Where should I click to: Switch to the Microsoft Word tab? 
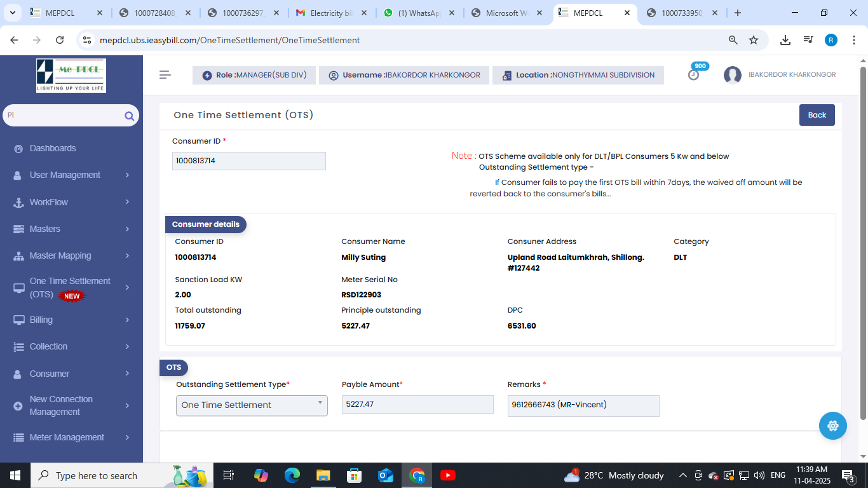[507, 13]
